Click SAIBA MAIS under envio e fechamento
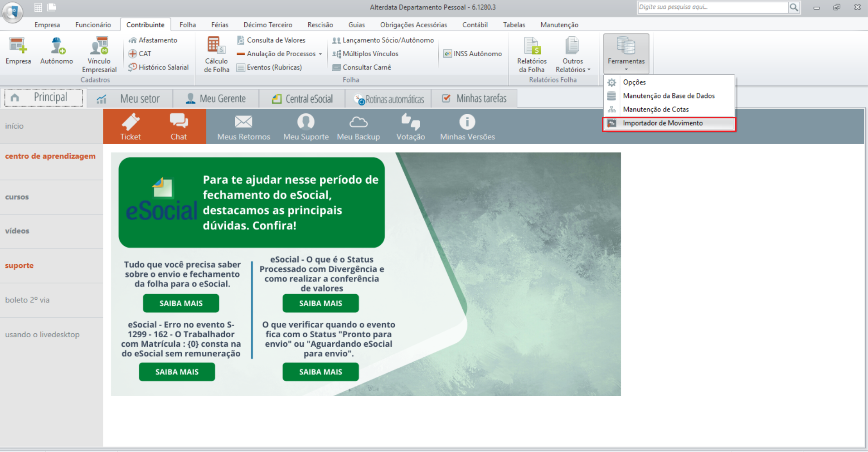 coord(181,303)
